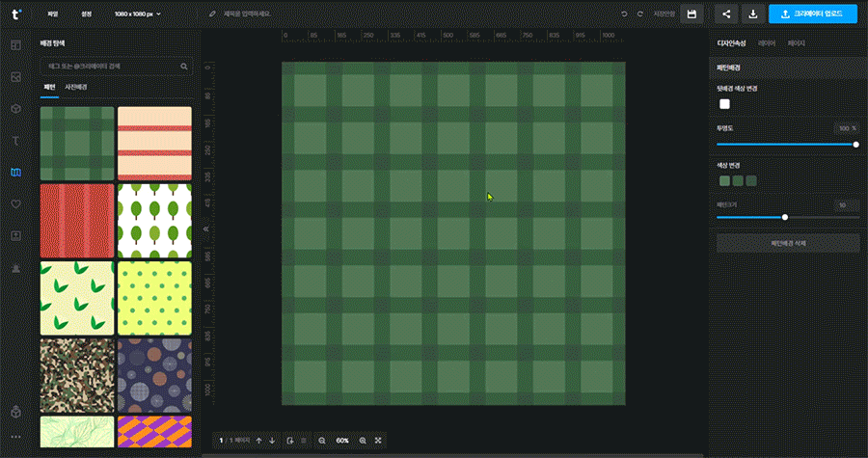The image size is (868, 458).
Task: Click the white background color swatch
Action: [x=724, y=104]
